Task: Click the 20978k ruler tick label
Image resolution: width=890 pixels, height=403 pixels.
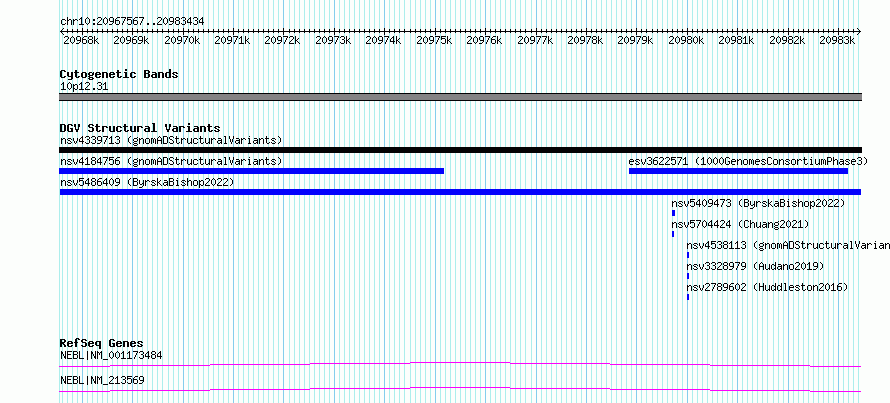Action: pyautogui.click(x=585, y=40)
